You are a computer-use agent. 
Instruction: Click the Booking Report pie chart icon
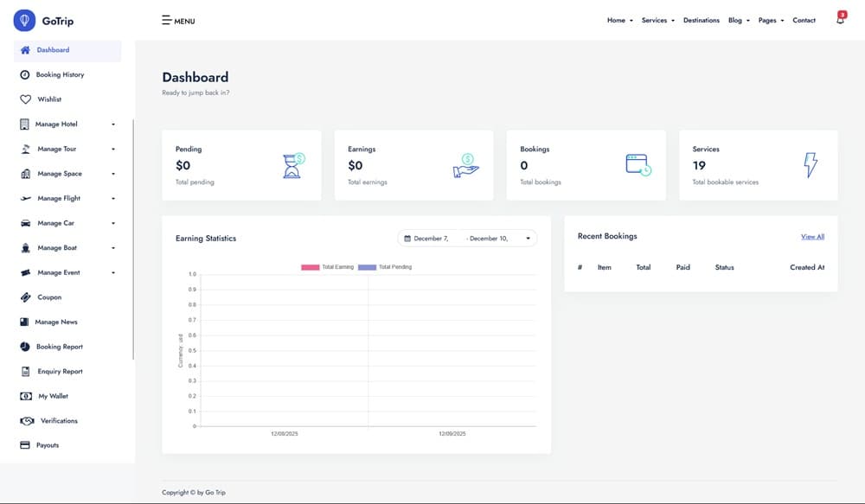click(x=25, y=347)
